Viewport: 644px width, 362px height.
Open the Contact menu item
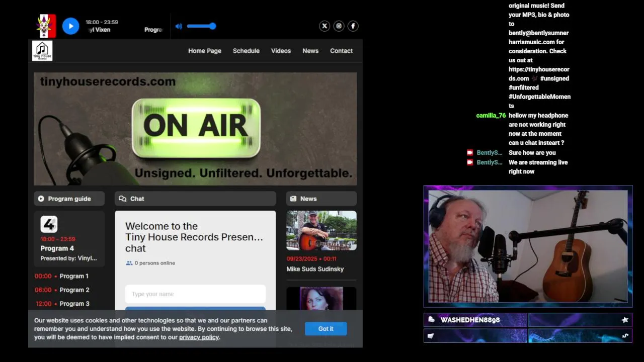pos(341,51)
